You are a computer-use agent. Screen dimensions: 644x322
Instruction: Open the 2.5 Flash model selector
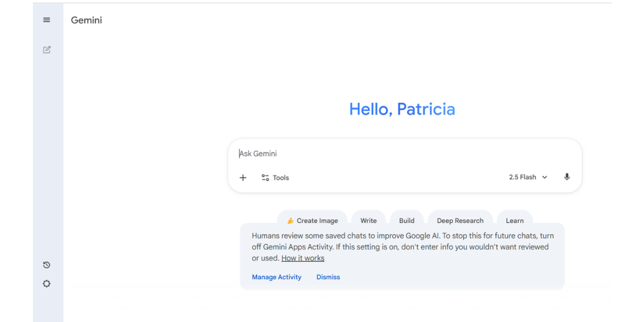click(522, 177)
